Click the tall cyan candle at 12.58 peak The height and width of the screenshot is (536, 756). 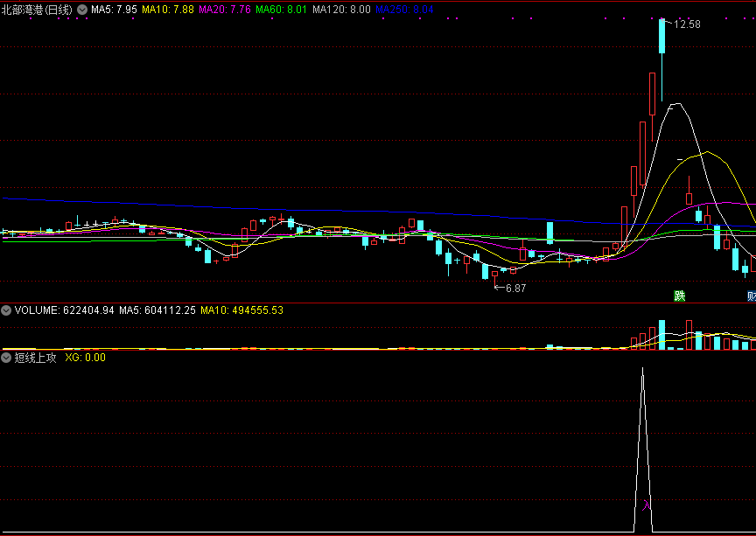(662, 36)
